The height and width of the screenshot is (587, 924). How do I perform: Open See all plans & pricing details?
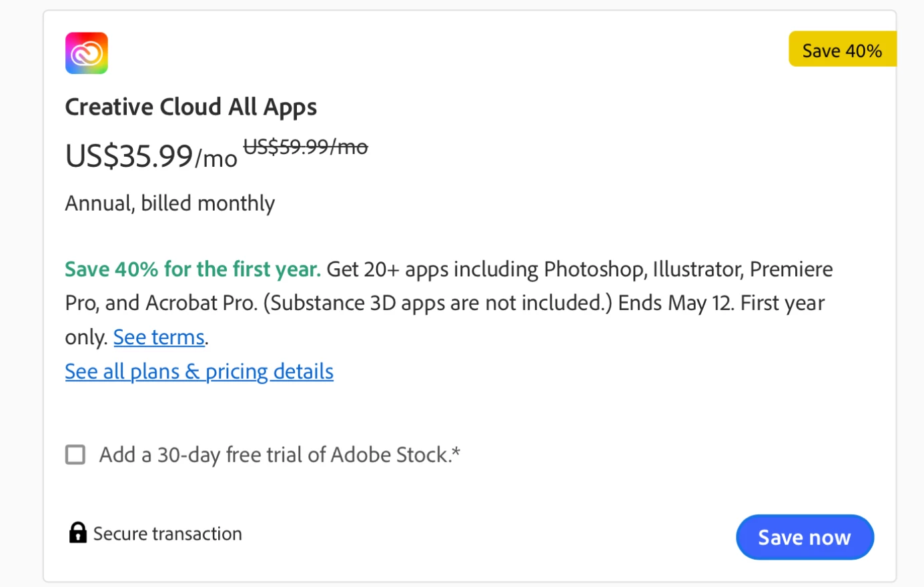coord(199,372)
